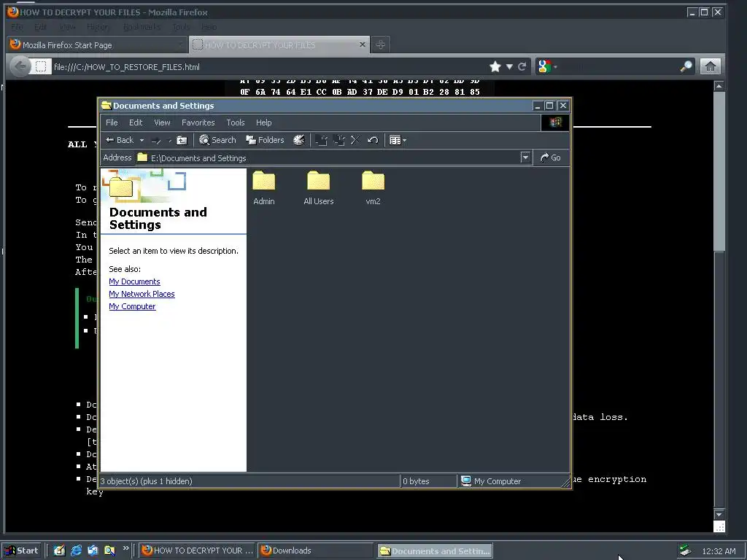Launch the fourth Quick Launch icon
This screenshot has height=560, width=747.
109,551
